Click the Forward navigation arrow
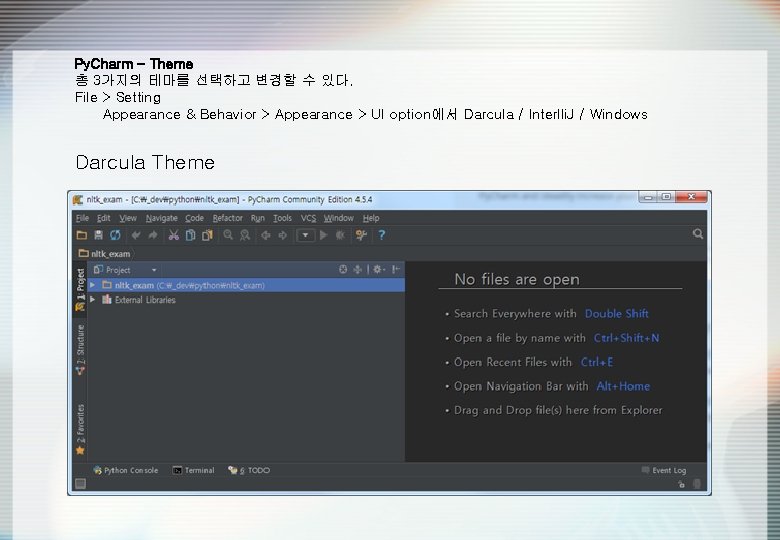Viewport: 780px width, 540px height. (x=283, y=235)
